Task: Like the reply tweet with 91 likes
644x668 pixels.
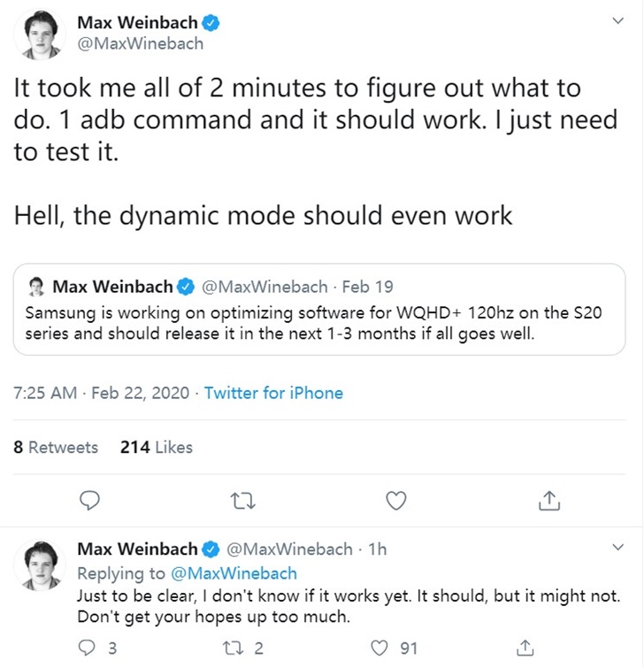Action: [x=380, y=649]
